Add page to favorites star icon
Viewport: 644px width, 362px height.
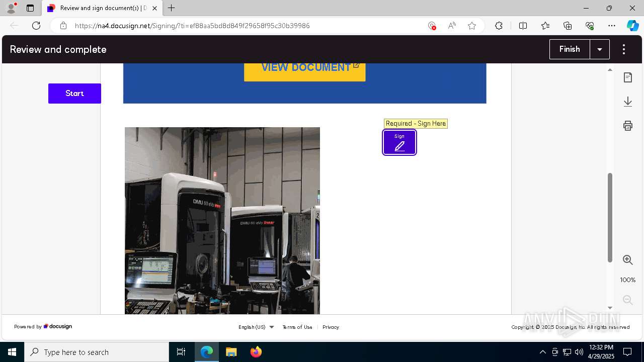(x=472, y=26)
